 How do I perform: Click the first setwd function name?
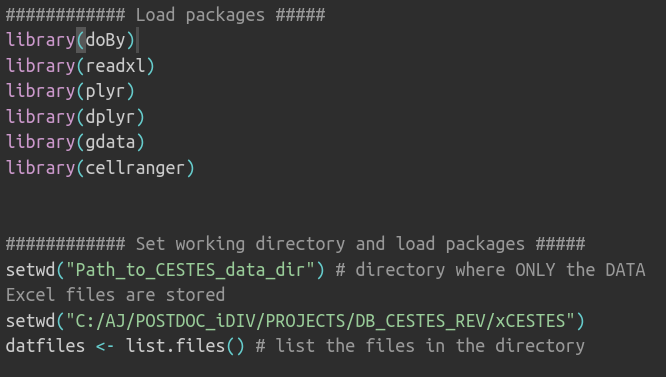[31, 270]
